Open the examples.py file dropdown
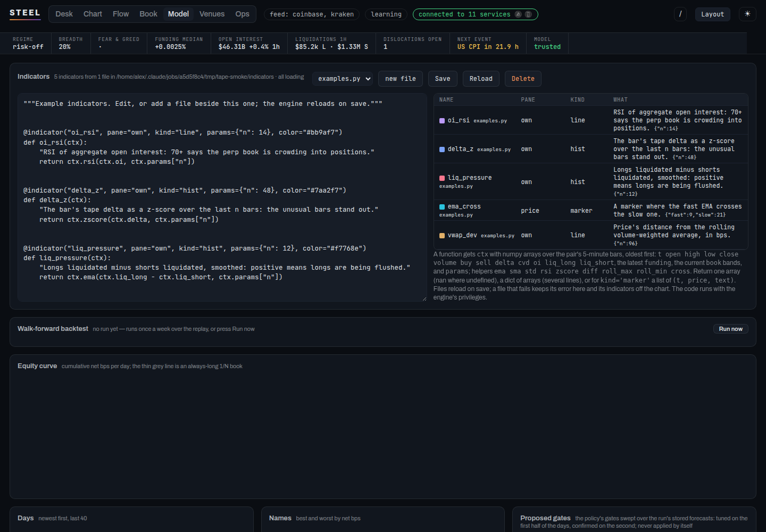This screenshot has height=532, width=766. pyautogui.click(x=343, y=79)
